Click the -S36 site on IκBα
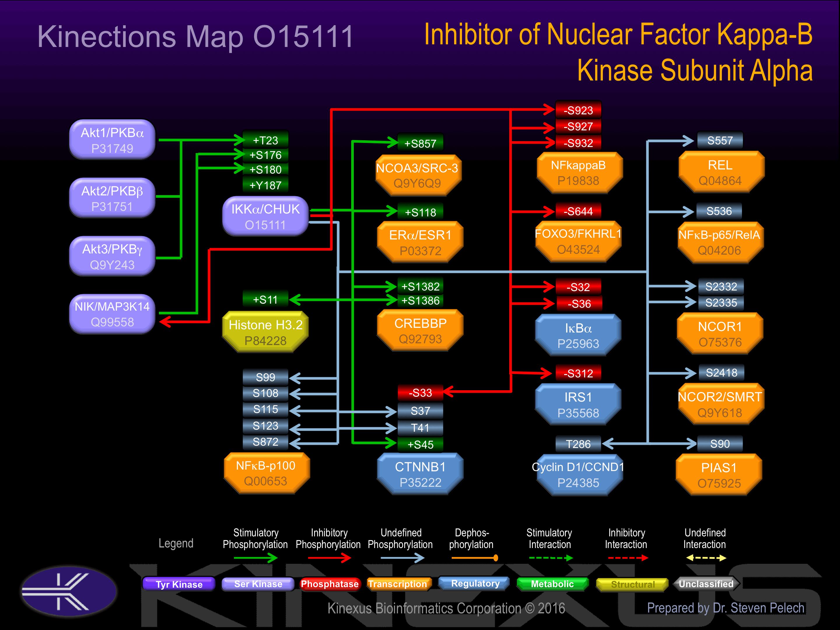This screenshot has height=630, width=840. tap(579, 303)
